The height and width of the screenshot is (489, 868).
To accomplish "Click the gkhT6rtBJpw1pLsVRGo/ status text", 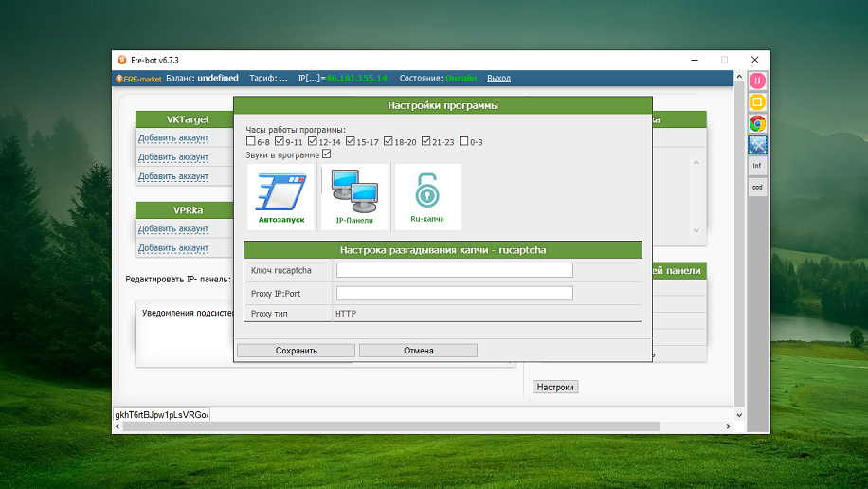I will (162, 415).
